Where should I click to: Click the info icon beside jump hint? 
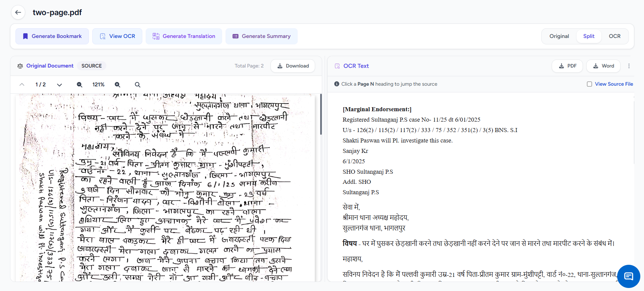click(x=337, y=84)
